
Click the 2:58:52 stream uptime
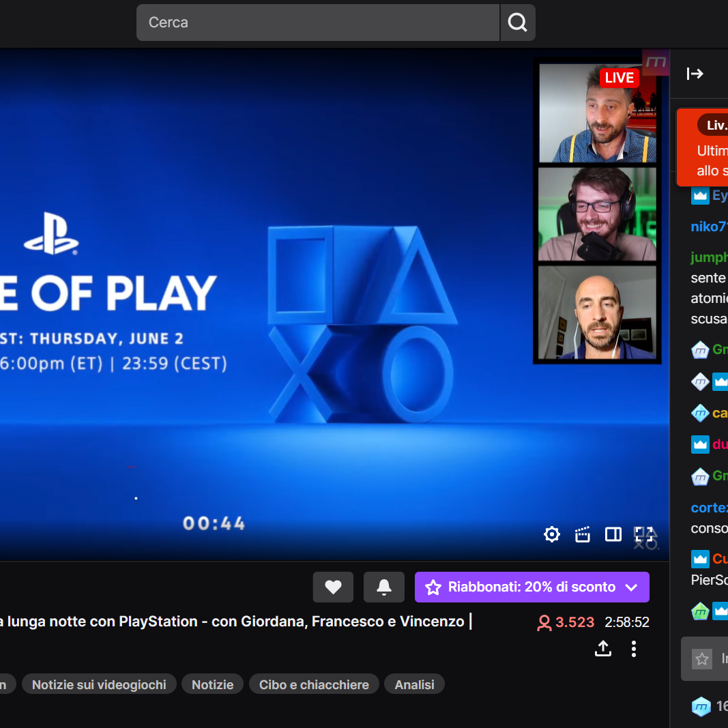627,622
